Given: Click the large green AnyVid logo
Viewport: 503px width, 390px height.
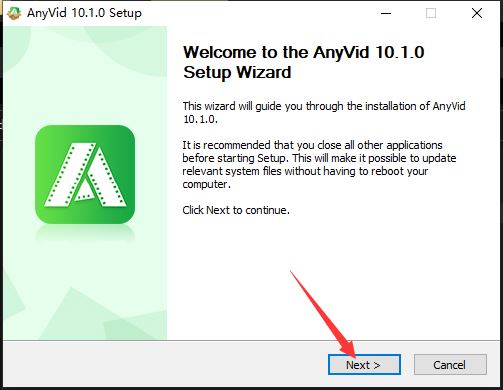Looking at the screenshot, I should click(85, 174).
